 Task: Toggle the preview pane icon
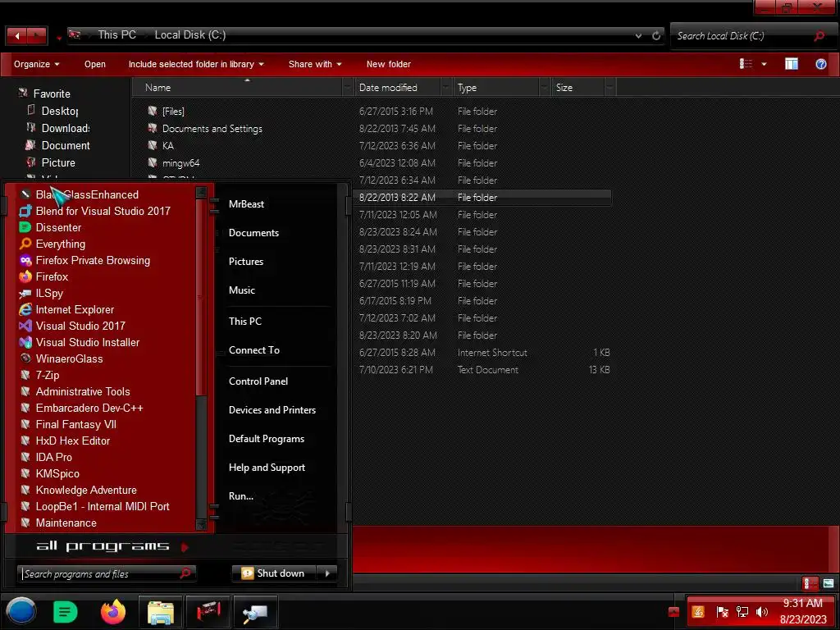tap(792, 64)
